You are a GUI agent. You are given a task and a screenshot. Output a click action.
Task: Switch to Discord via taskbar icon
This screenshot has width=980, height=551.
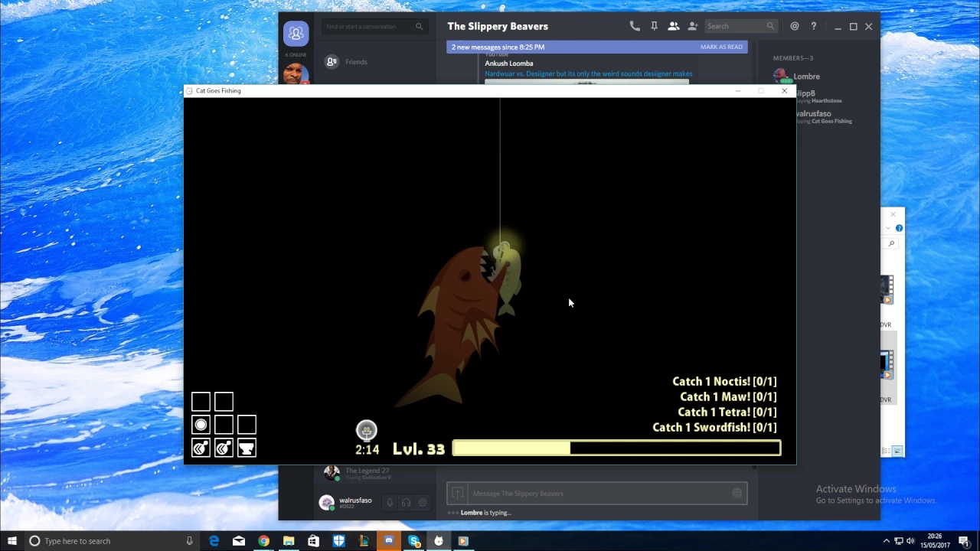pos(389,541)
